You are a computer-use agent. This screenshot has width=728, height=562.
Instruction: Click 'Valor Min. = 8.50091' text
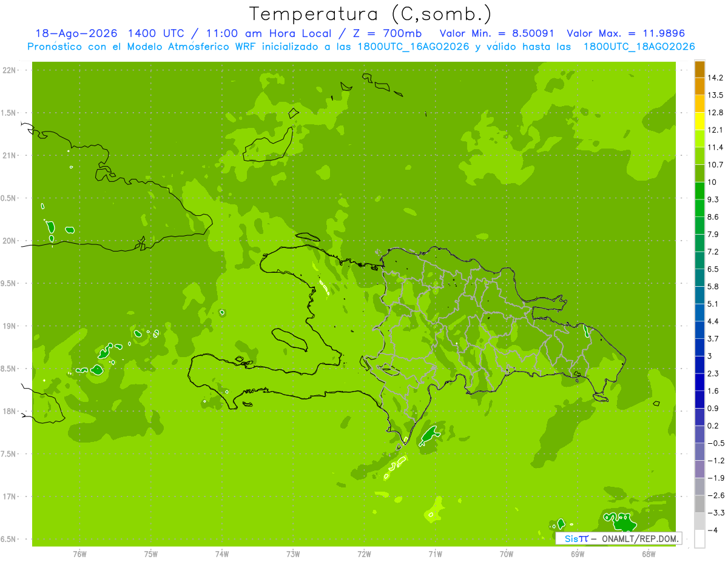(497, 33)
